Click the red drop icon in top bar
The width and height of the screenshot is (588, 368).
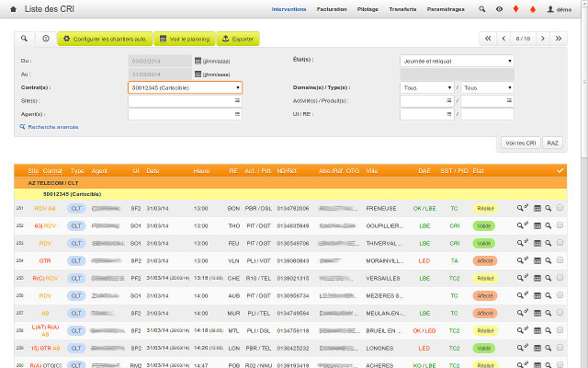[x=533, y=9]
